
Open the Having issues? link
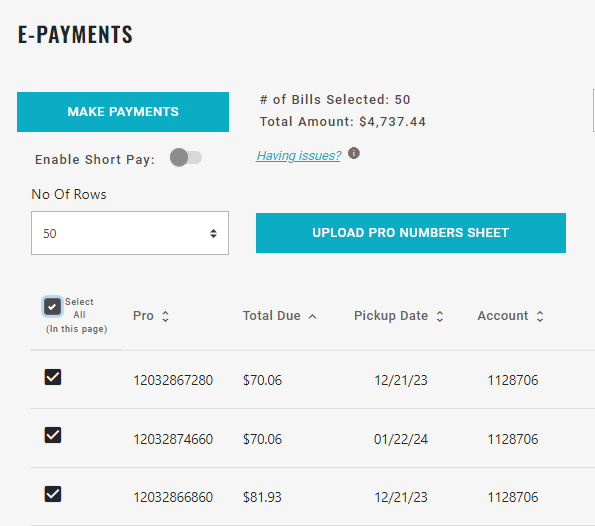298,156
